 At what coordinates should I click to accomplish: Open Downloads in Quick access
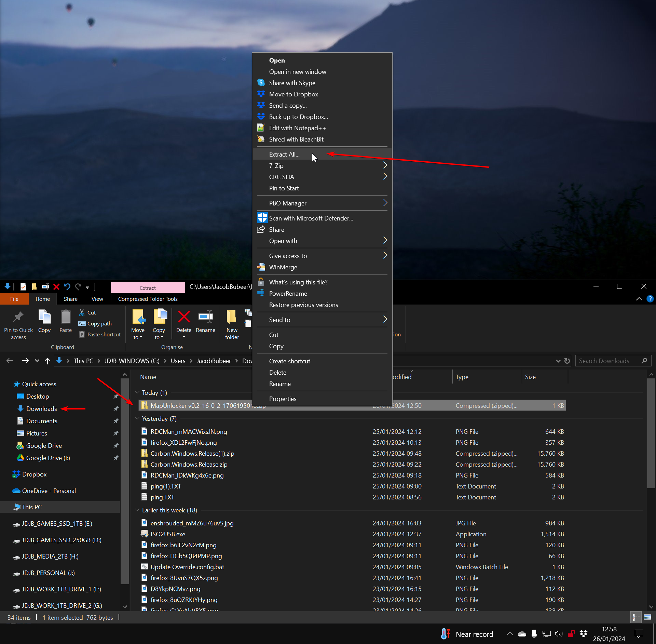coord(41,408)
